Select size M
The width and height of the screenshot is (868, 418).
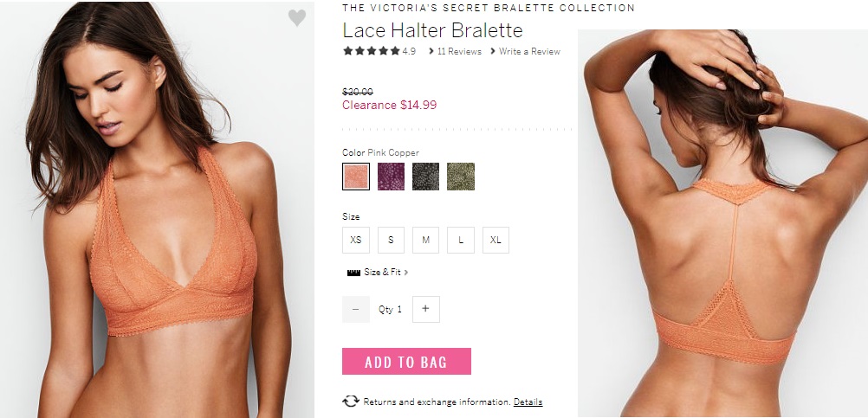(x=425, y=240)
